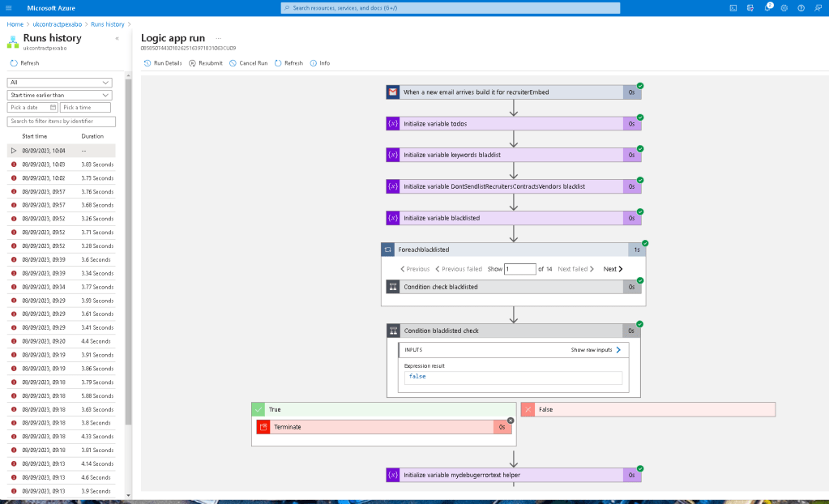Click condition icon on Condition blacklisted check
829x504 pixels.
tap(393, 331)
